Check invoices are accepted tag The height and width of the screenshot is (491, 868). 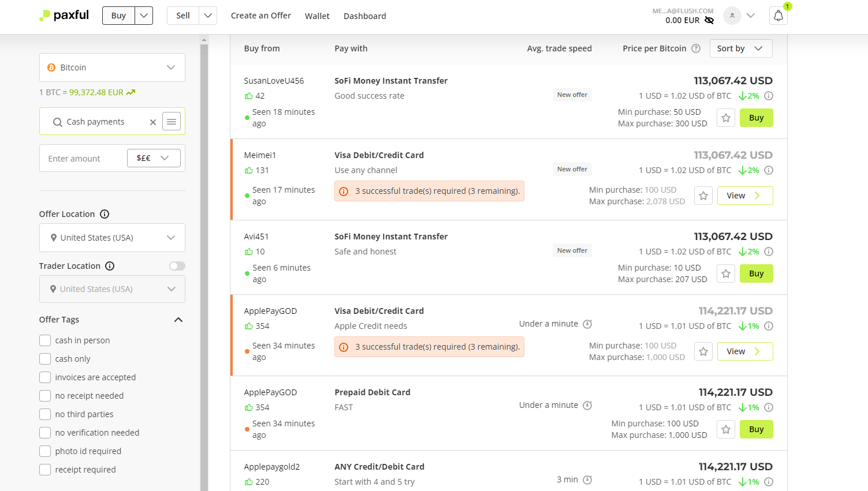coord(45,377)
